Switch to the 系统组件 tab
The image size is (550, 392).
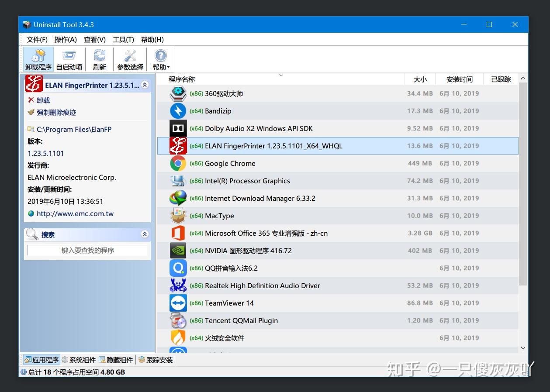[x=79, y=360]
